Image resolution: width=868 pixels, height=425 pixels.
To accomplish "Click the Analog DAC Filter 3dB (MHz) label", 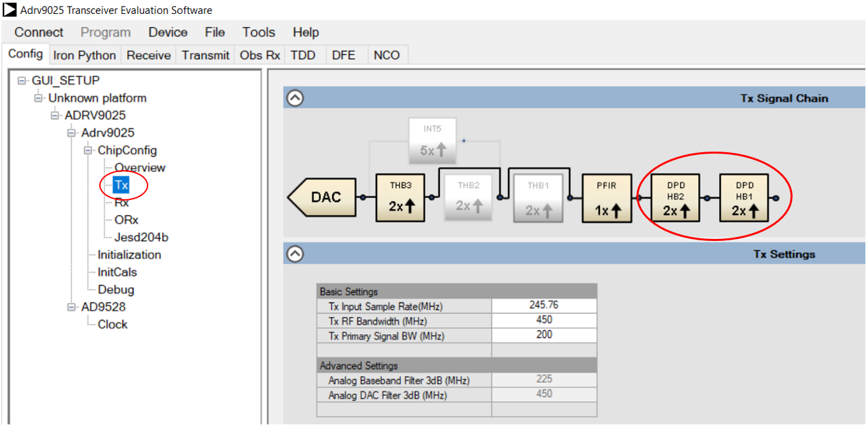I will 387,395.
